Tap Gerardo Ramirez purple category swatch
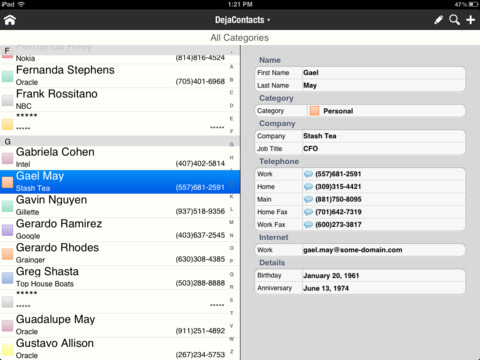Viewport: 480px width, 360px height. (7, 230)
